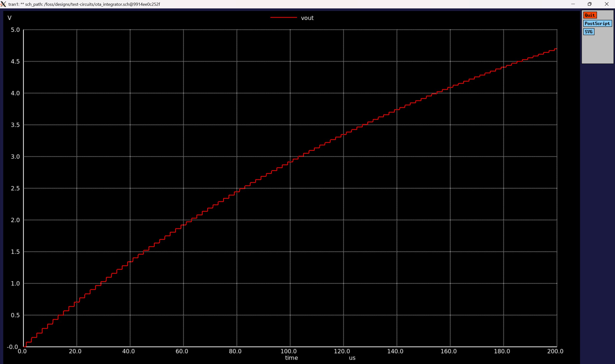Minimize the tran1 plot window
Screen dimensions: 615x364
(573, 4)
